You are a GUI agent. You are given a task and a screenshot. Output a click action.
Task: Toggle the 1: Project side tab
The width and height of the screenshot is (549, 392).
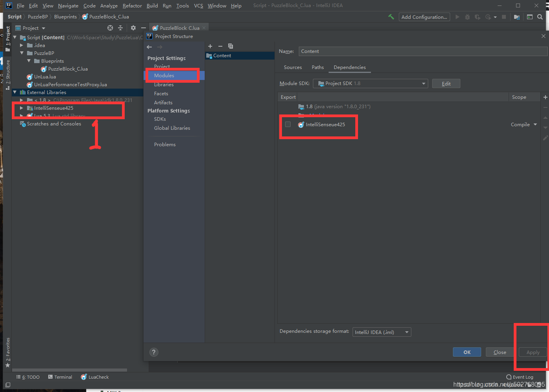7,39
